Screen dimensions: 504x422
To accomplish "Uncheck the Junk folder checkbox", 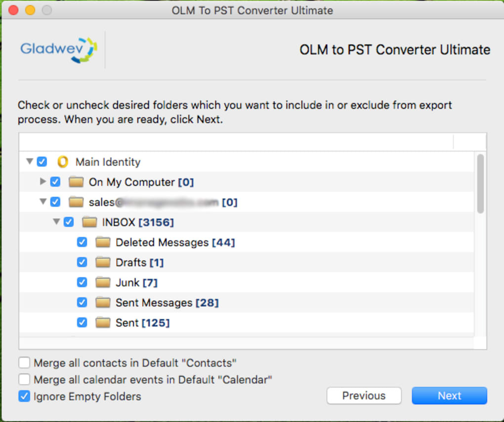I will (x=82, y=283).
